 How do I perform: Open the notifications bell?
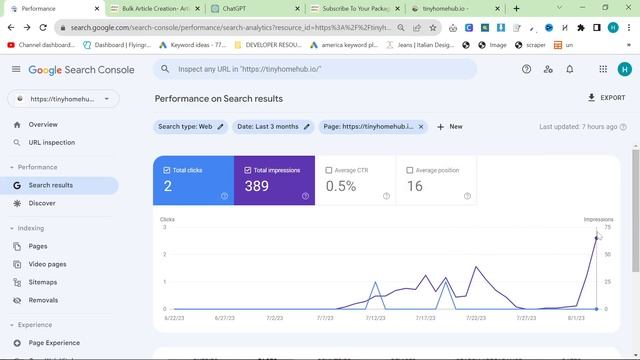pos(570,69)
